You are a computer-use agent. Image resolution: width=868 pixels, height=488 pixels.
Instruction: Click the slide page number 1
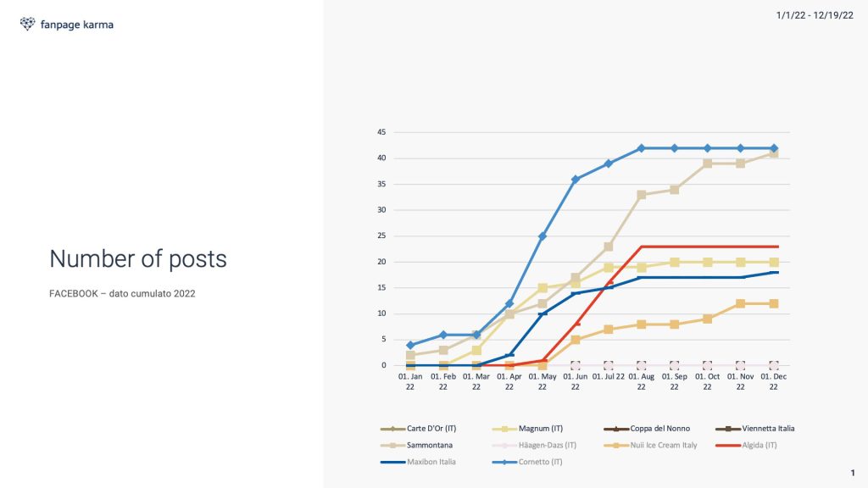[853, 473]
